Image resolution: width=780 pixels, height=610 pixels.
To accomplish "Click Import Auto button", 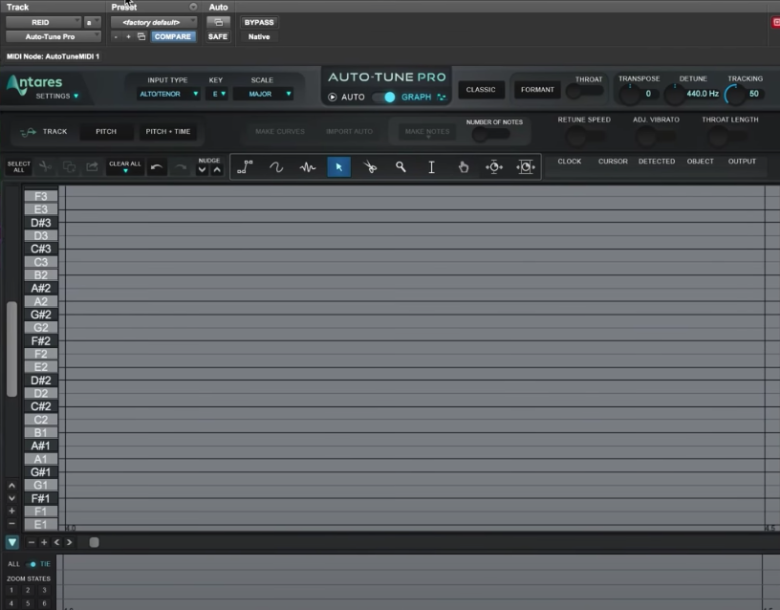I will coord(349,131).
